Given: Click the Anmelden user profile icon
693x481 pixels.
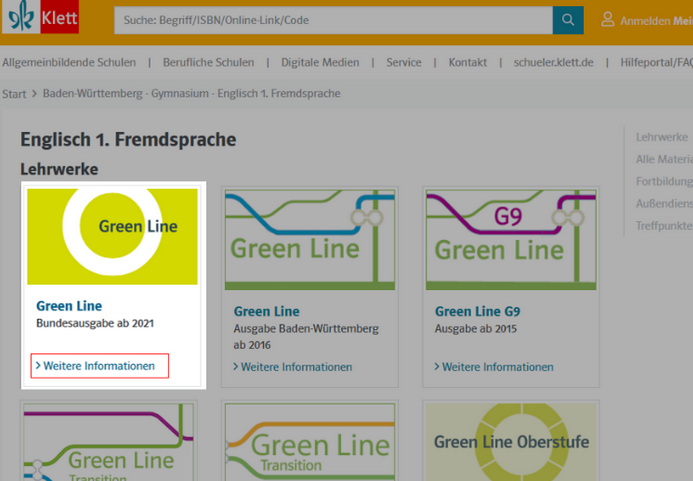Looking at the screenshot, I should coord(607,20).
